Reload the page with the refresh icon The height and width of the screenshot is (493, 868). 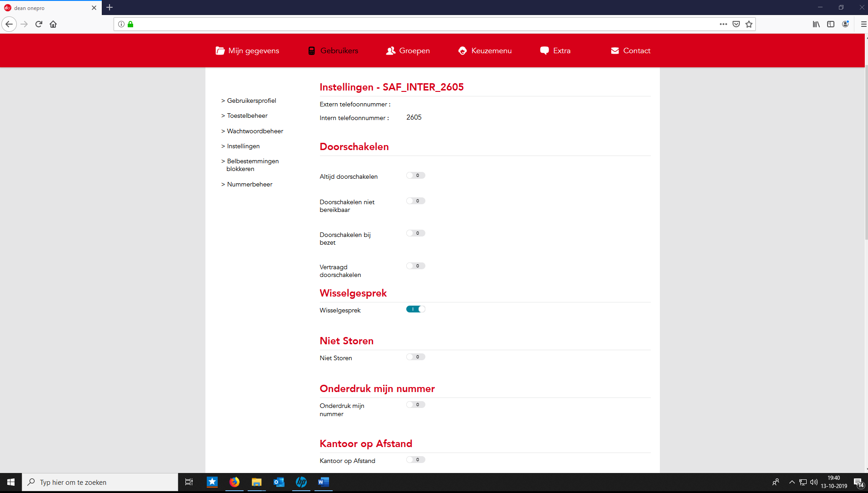(39, 24)
